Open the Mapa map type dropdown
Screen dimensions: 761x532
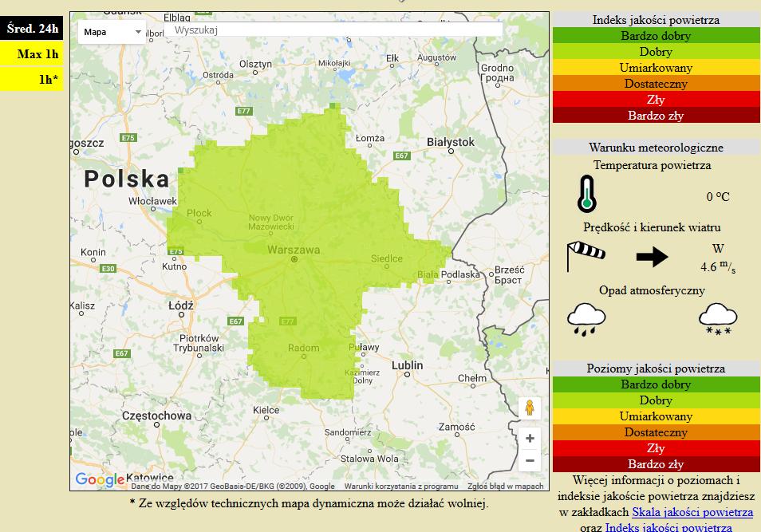coord(112,32)
